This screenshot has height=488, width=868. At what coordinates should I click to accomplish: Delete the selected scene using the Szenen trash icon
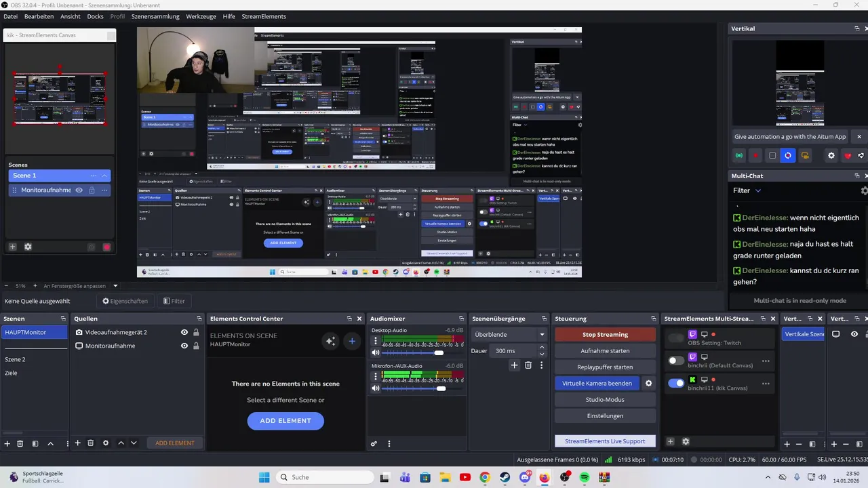[20, 443]
